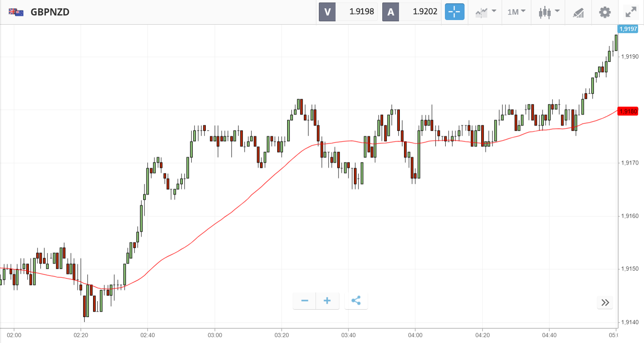Screen dimensions: 644x343
Task: Click the V sell button
Action: tap(327, 12)
